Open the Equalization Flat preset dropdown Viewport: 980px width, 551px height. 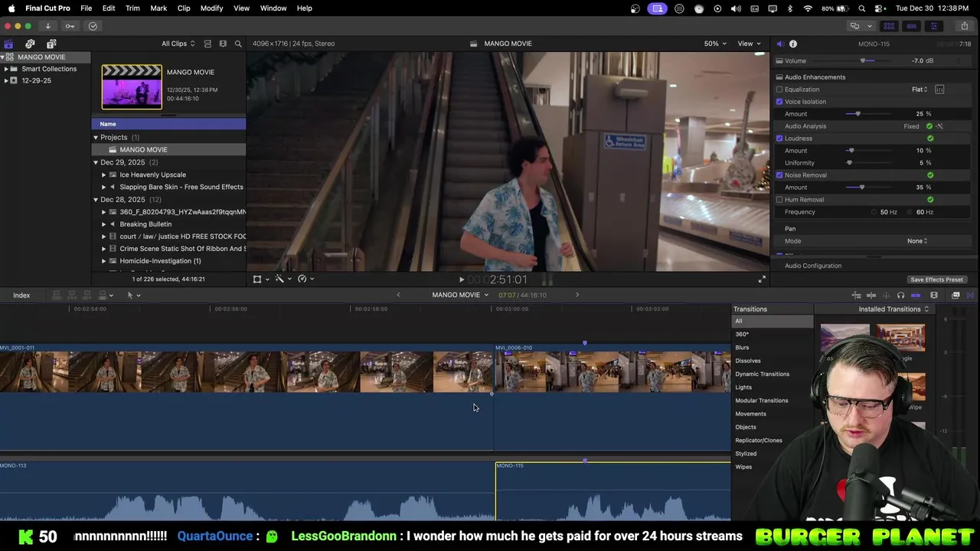coord(920,90)
